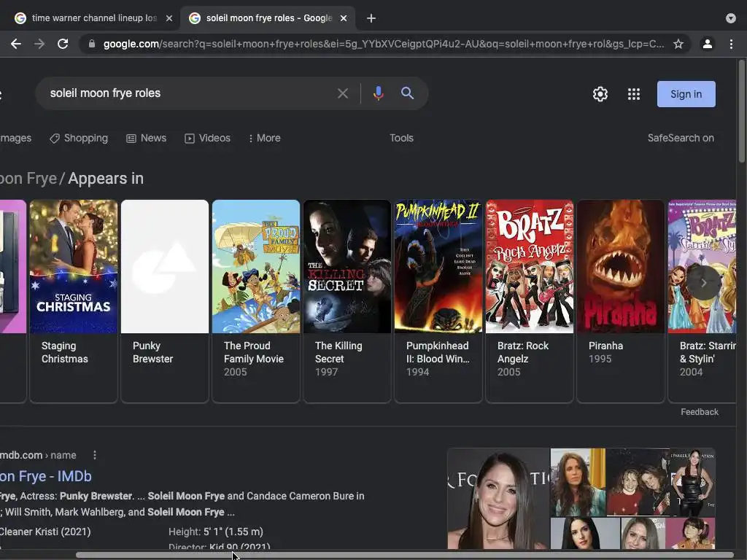Reload the current page
The width and height of the screenshot is (747, 560).
(63, 44)
